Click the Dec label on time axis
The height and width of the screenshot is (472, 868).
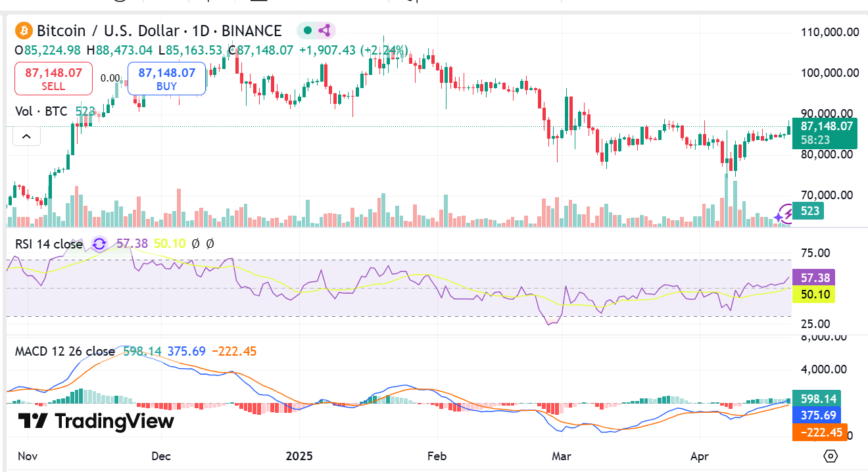[161, 456]
